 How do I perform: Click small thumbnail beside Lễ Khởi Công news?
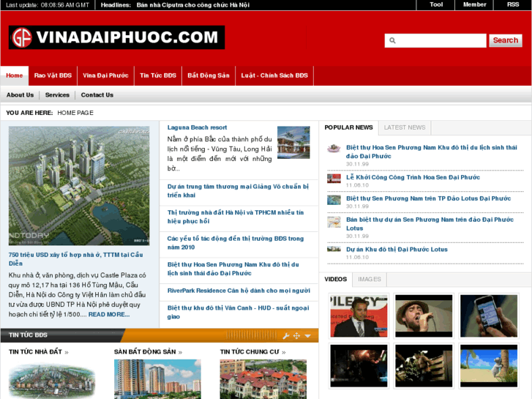pyautogui.click(x=334, y=179)
